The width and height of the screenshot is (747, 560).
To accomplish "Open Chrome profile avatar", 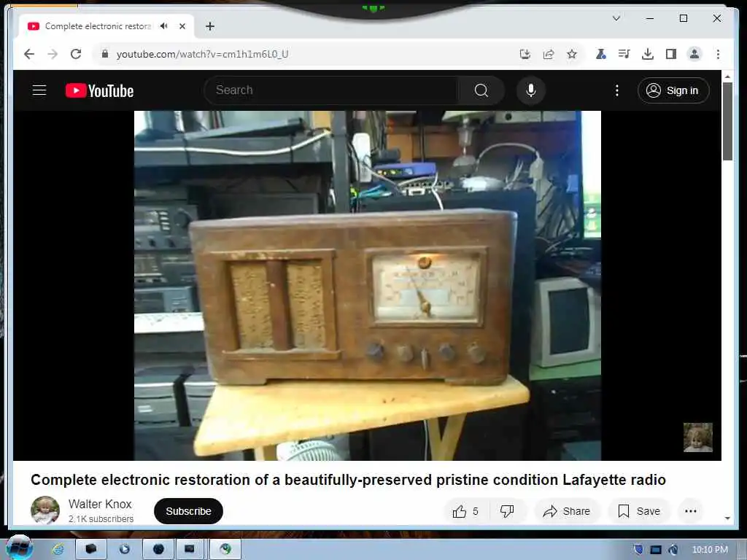I will click(x=694, y=54).
